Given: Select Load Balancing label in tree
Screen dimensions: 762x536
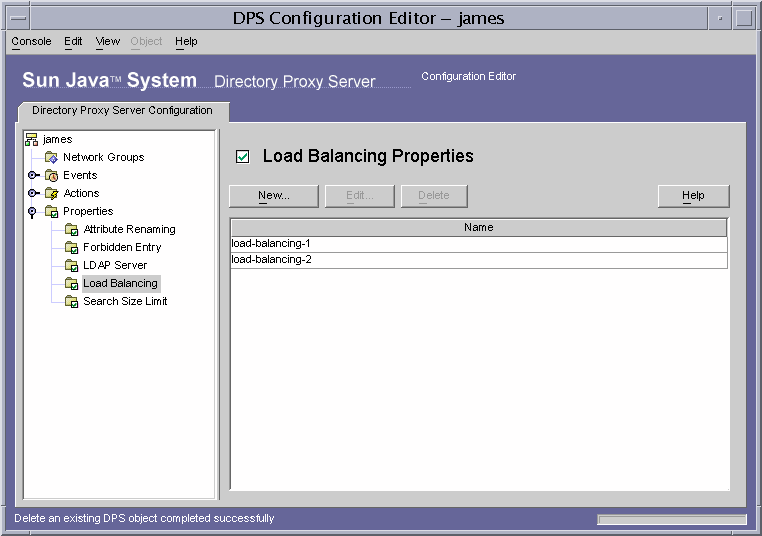Looking at the screenshot, I should pyautogui.click(x=121, y=283).
